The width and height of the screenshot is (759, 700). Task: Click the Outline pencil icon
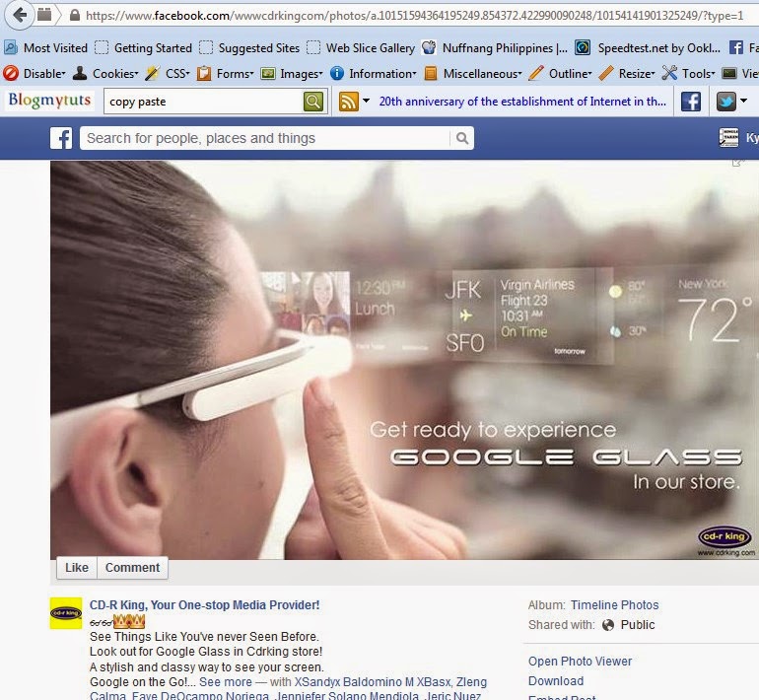pyautogui.click(x=536, y=73)
